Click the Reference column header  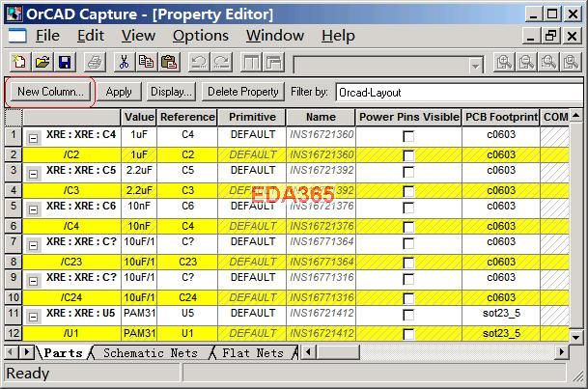coord(187,117)
